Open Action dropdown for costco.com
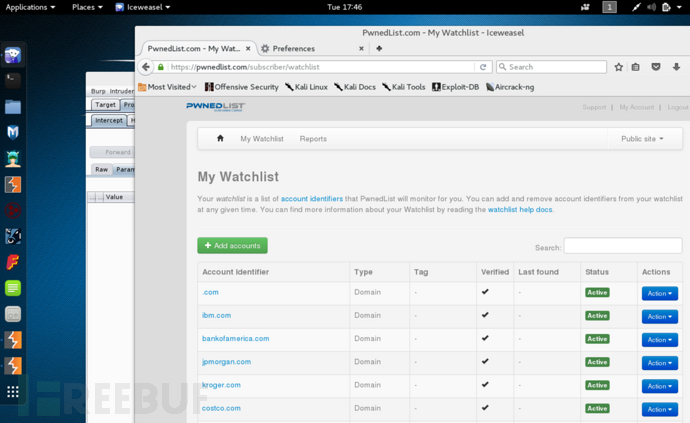This screenshot has width=690, height=423. pyautogui.click(x=660, y=409)
